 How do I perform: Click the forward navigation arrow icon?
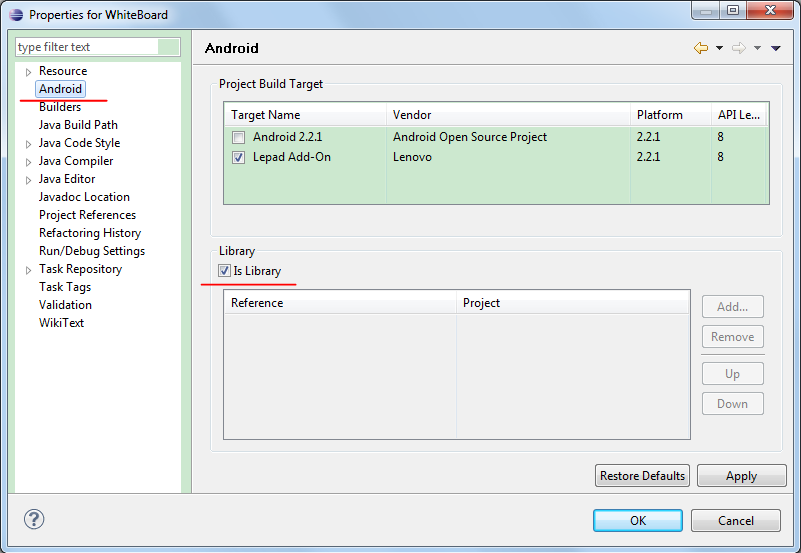739,48
